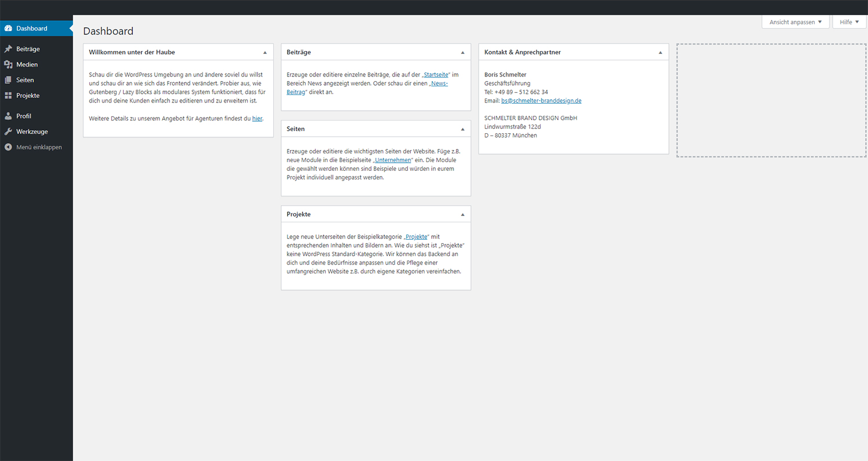Collapse the Beiträge widget panel
Viewport: 868px width, 461px height.
pos(462,52)
